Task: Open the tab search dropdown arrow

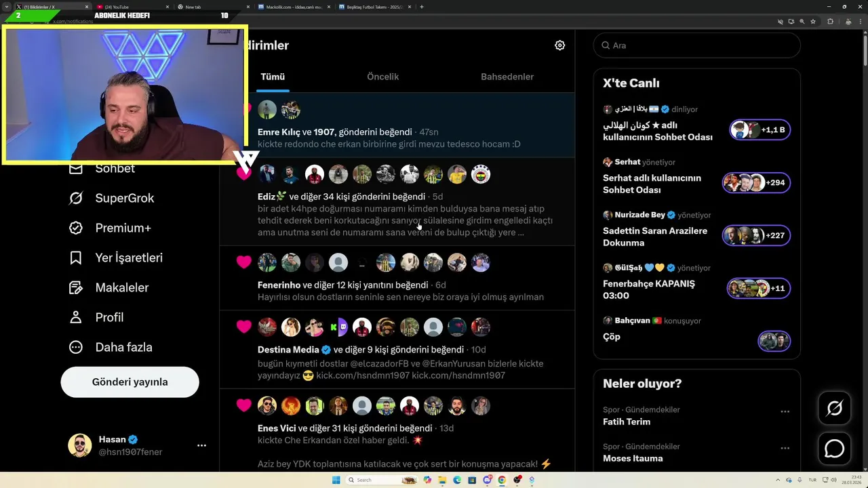Action: pos(7,7)
